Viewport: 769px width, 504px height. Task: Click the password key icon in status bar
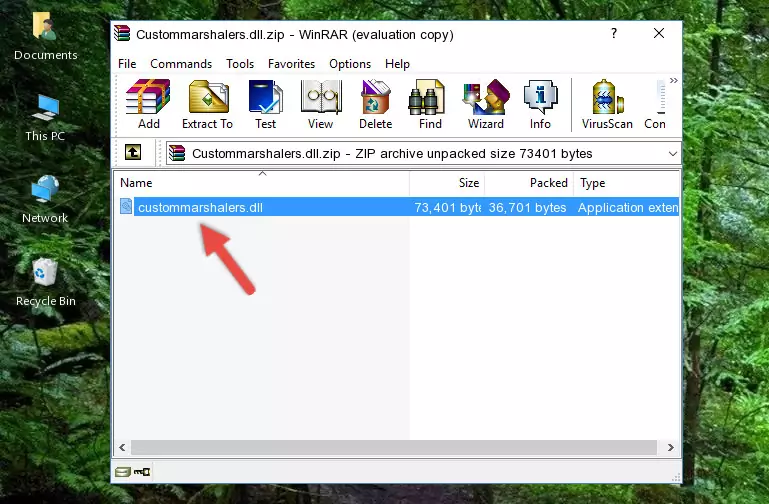pos(142,472)
